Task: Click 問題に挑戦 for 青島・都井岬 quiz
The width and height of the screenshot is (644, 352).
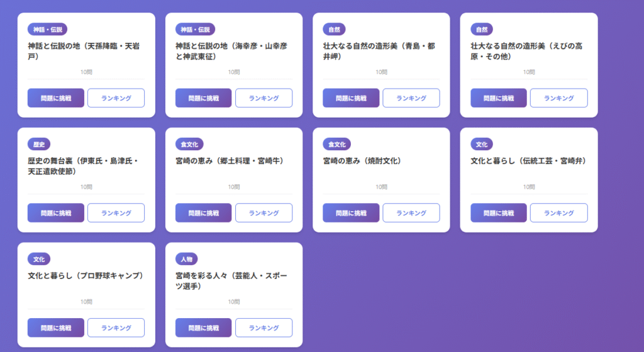Action: (351, 98)
